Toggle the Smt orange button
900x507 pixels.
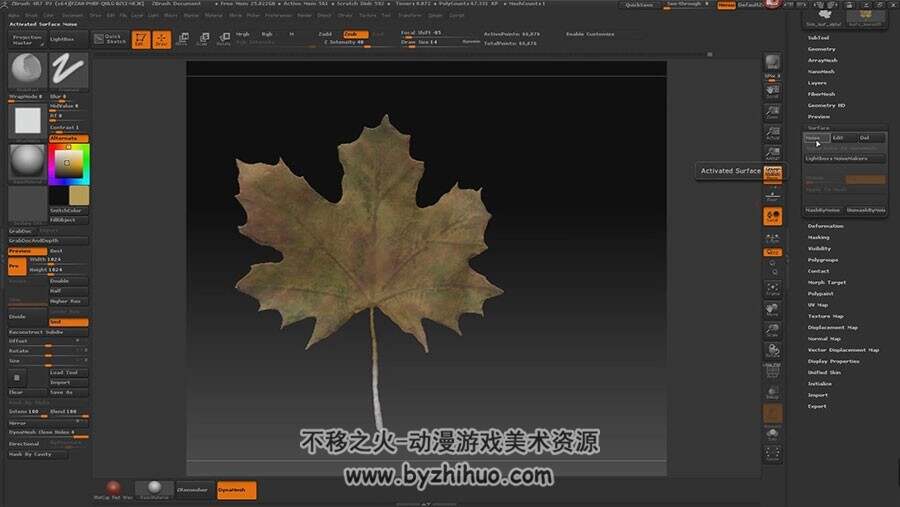68,322
